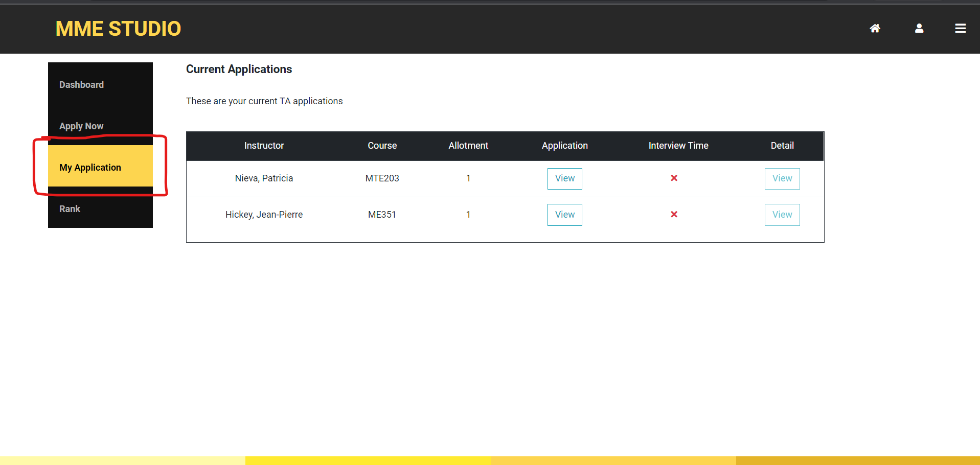
Task: Open the hamburger menu icon
Action: click(x=960, y=29)
